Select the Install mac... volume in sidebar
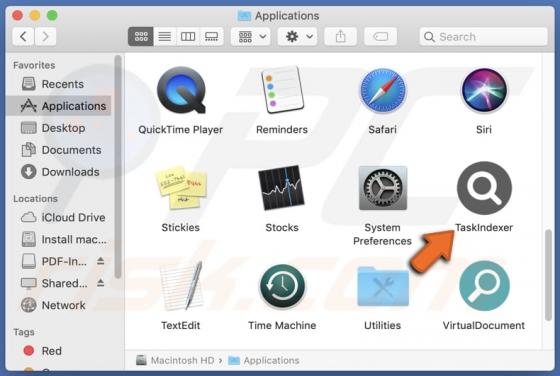This screenshot has width=560, height=376. (x=59, y=239)
